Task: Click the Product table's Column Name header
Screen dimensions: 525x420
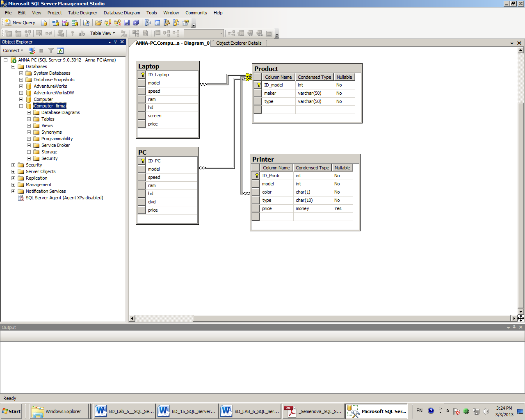Action: 278,77
